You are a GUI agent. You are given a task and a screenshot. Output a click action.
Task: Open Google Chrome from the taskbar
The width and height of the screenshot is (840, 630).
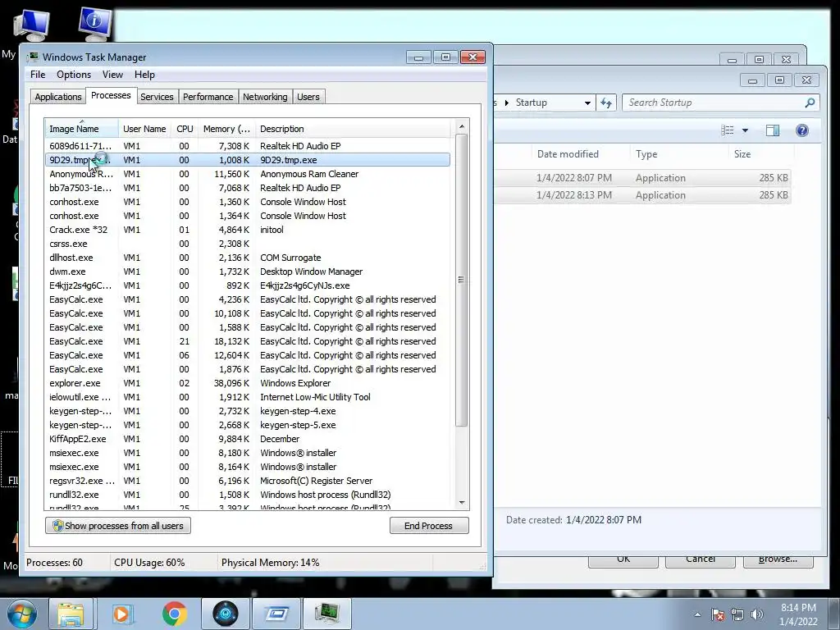pos(174,614)
